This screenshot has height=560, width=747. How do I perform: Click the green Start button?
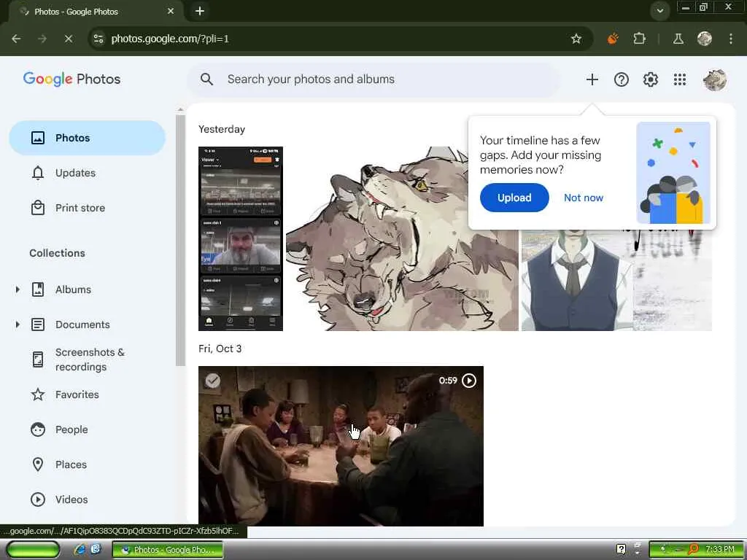(x=33, y=550)
